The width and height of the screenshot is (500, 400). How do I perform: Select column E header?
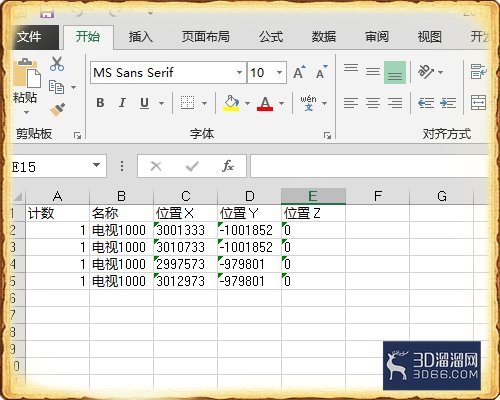(313, 196)
